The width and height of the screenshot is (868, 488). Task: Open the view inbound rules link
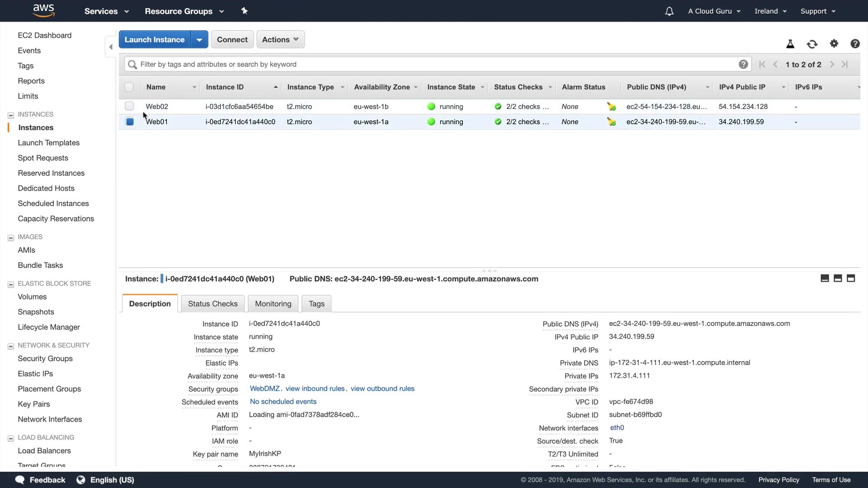coord(315,389)
